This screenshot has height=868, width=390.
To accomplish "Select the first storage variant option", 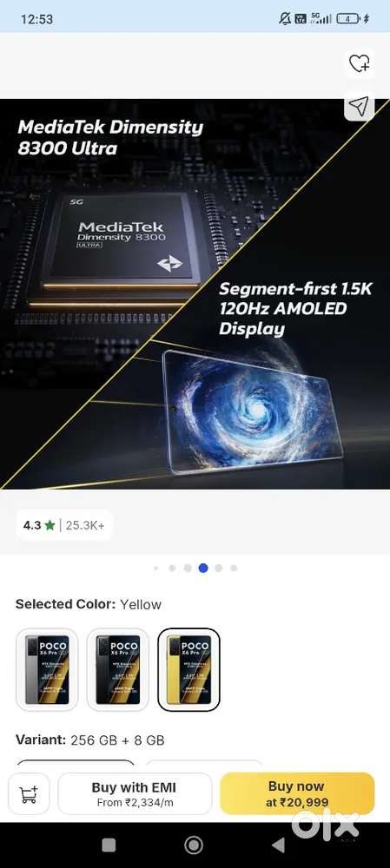I will click(76, 763).
